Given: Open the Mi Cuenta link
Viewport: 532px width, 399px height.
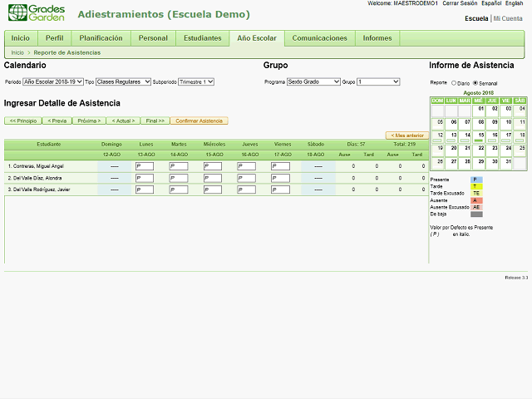Looking at the screenshot, I should [x=509, y=18].
